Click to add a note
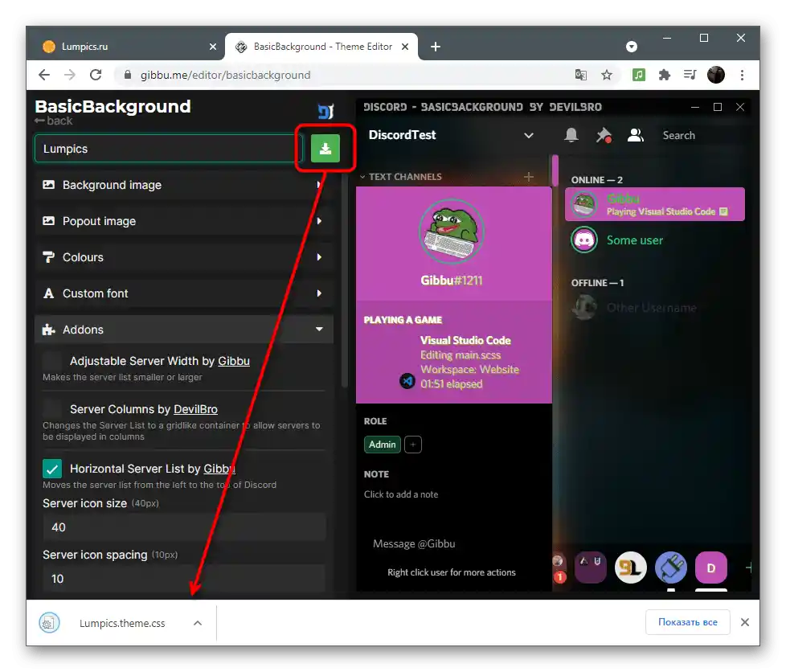 (x=401, y=494)
